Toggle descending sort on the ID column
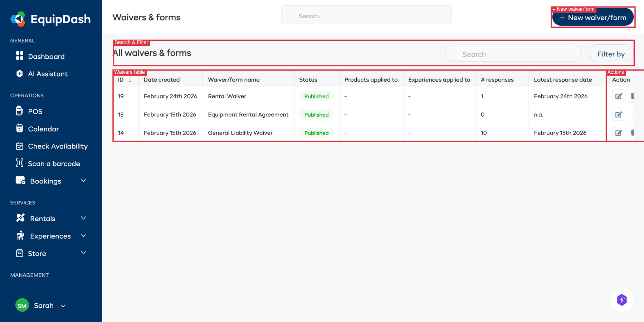Screen dimensions: 644x322 [x=130, y=79]
